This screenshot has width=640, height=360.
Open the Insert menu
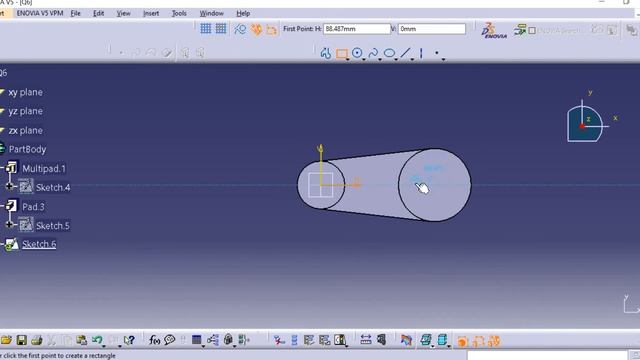point(151,13)
